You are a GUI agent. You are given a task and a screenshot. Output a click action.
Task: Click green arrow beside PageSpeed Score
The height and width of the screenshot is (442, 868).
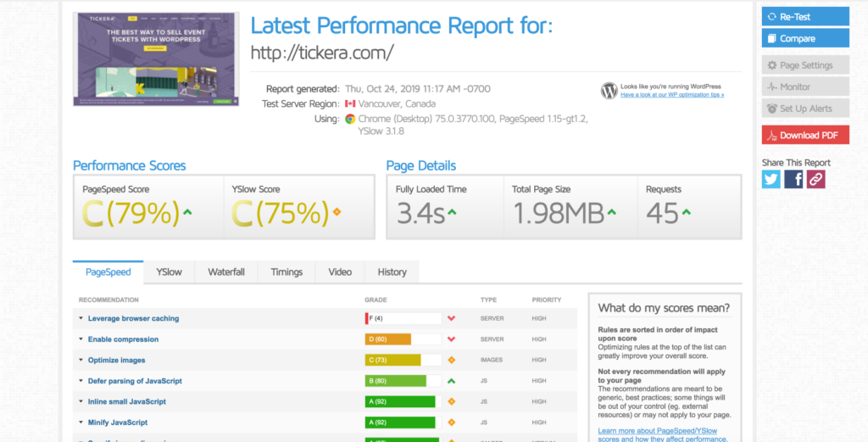point(187,211)
